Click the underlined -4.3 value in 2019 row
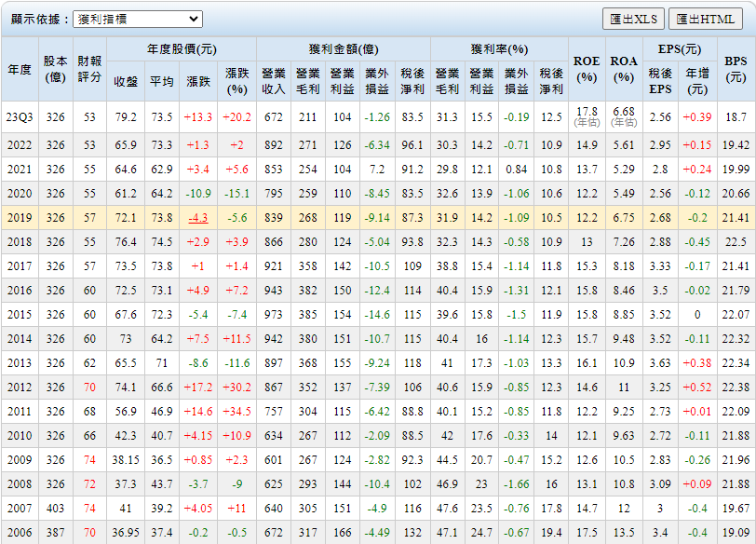756x544 pixels. (197, 217)
